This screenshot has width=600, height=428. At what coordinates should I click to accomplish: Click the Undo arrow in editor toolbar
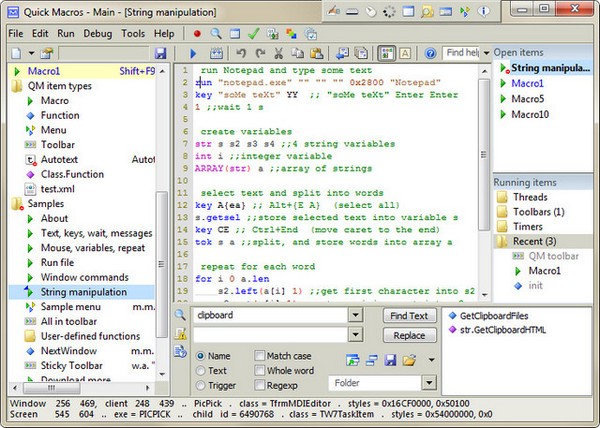[240, 53]
